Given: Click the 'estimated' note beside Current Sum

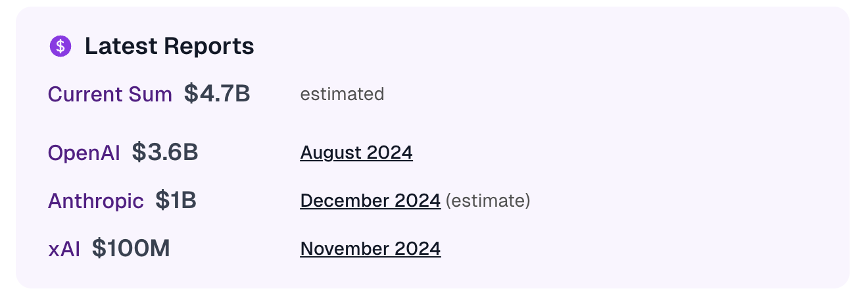Looking at the screenshot, I should 342,94.
